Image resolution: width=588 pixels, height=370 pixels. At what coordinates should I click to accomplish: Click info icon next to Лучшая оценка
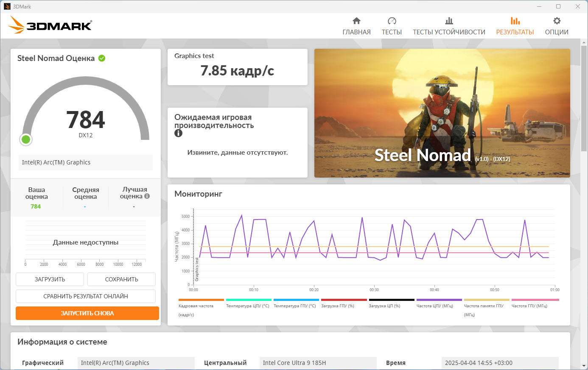pos(147,196)
